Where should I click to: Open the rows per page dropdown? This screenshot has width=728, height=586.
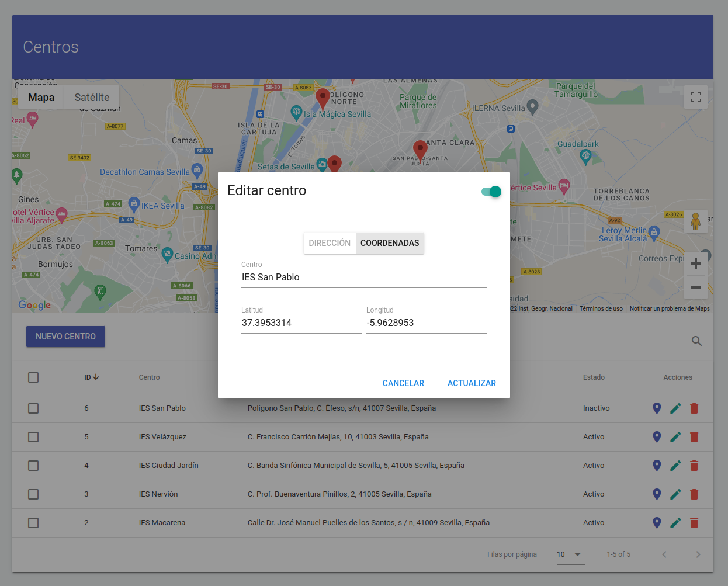(x=570, y=554)
